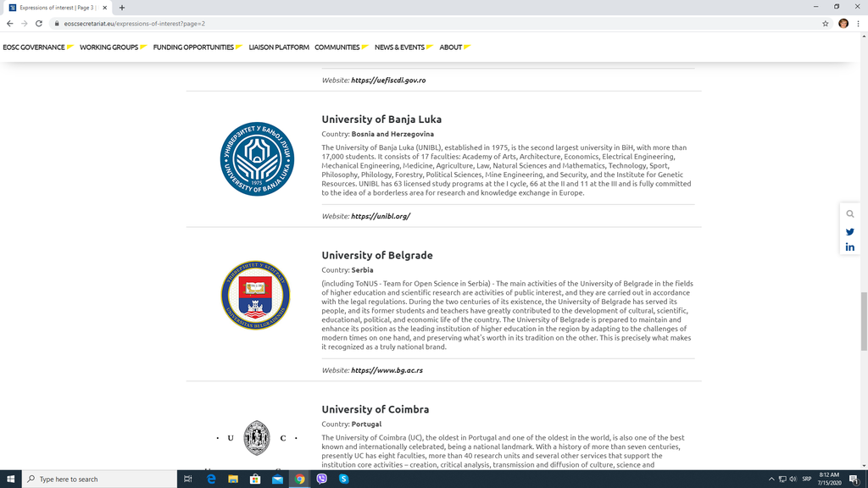The image size is (868, 488).
Task: Visit the unibl.org website link
Action: [381, 216]
